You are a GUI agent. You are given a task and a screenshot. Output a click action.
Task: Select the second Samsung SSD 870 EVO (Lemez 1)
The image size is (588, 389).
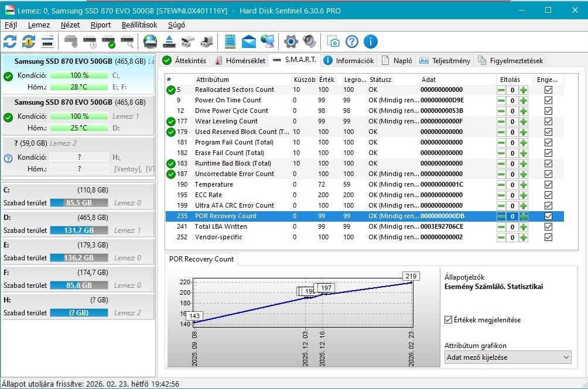coord(78,115)
